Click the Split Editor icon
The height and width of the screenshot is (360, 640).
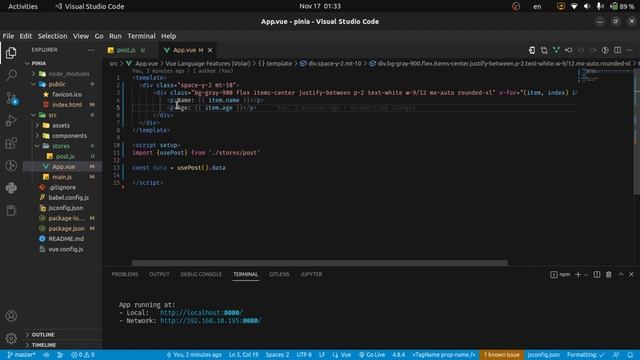point(618,50)
